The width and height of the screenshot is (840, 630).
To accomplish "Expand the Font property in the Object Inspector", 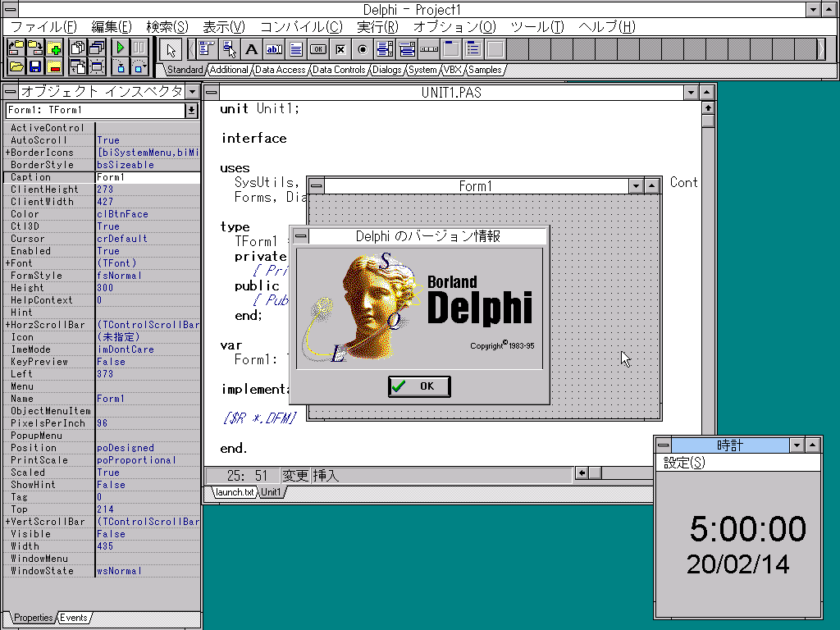I will (x=8, y=262).
